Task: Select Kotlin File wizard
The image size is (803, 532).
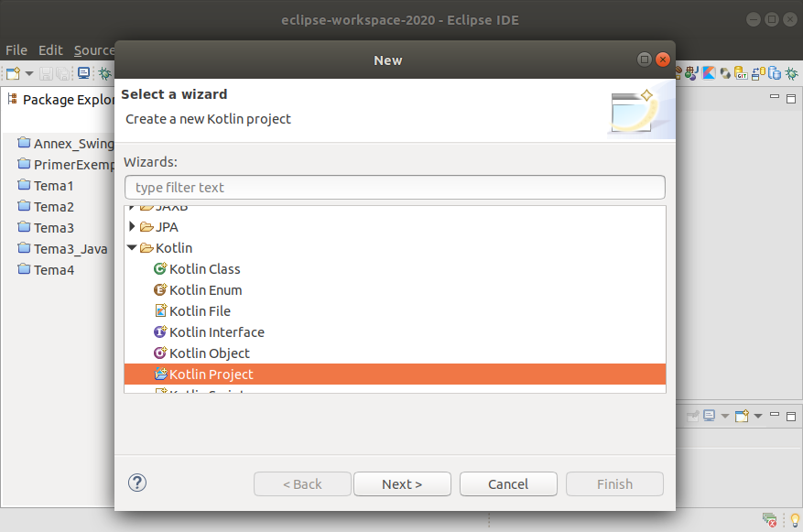Action: pos(395,310)
